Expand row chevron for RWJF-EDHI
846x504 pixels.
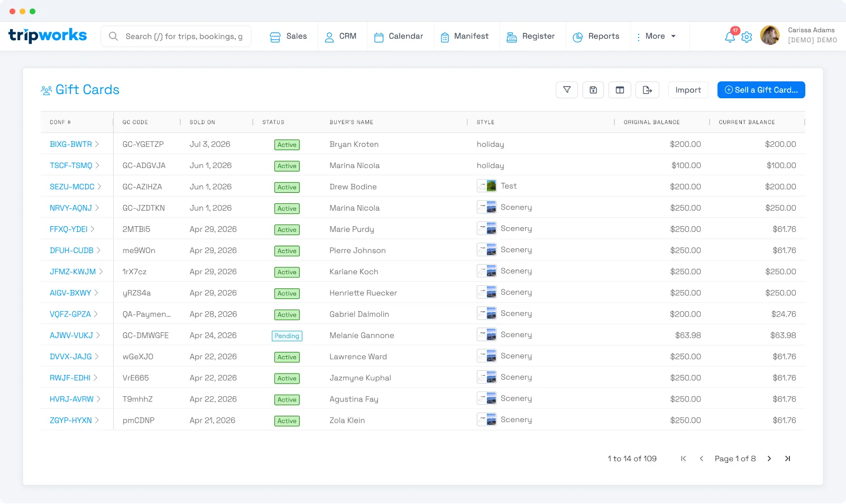(96, 378)
